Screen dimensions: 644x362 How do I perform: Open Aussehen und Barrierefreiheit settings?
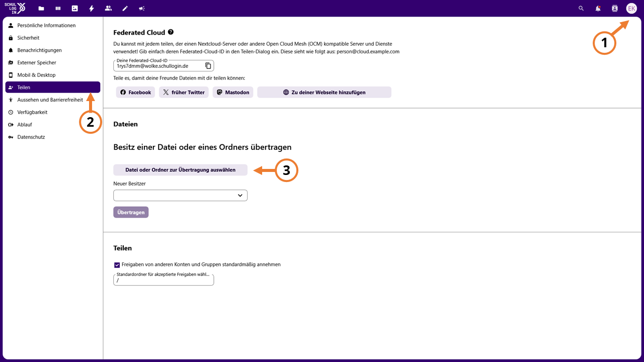pyautogui.click(x=53, y=100)
